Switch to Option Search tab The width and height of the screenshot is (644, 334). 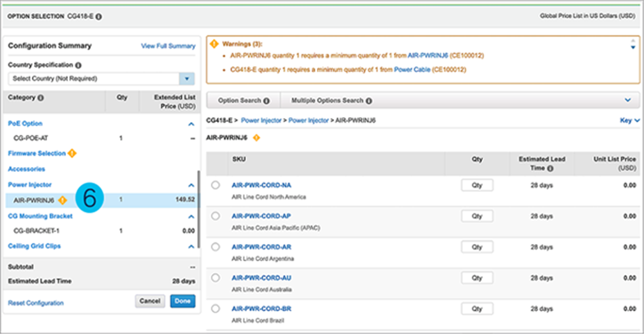click(x=243, y=100)
